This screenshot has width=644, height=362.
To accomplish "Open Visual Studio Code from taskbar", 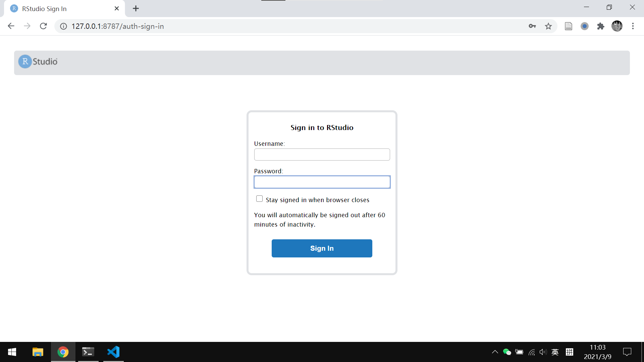I will coord(113,352).
